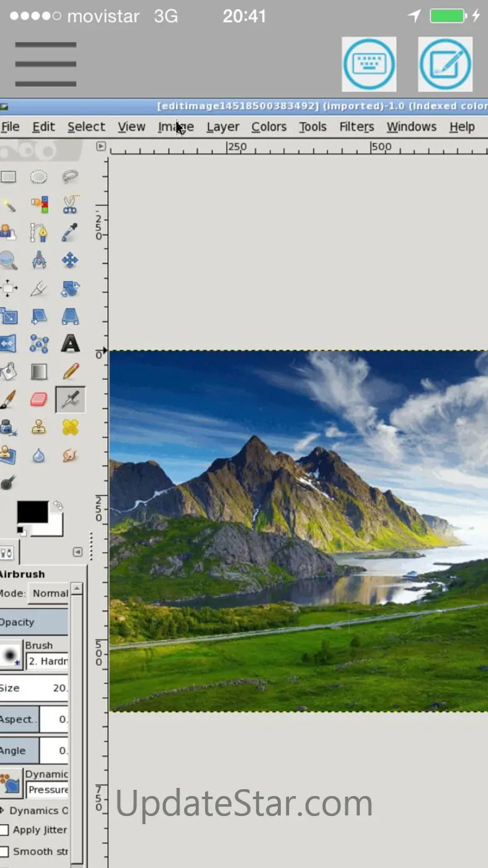Open the image menu triangle at ruler corner
Image resolution: width=488 pixels, height=868 pixels.
tap(101, 146)
